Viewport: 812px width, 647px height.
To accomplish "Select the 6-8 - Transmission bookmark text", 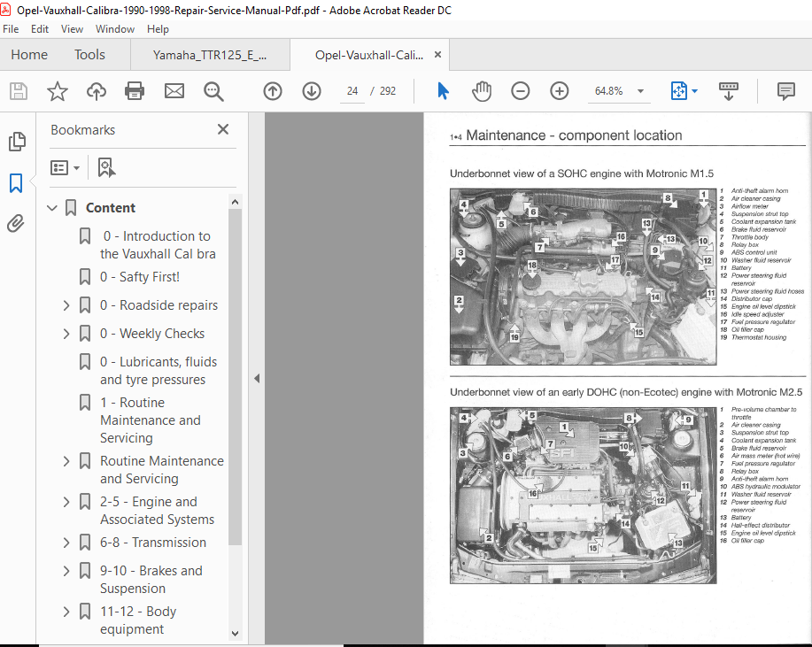I will tap(153, 543).
